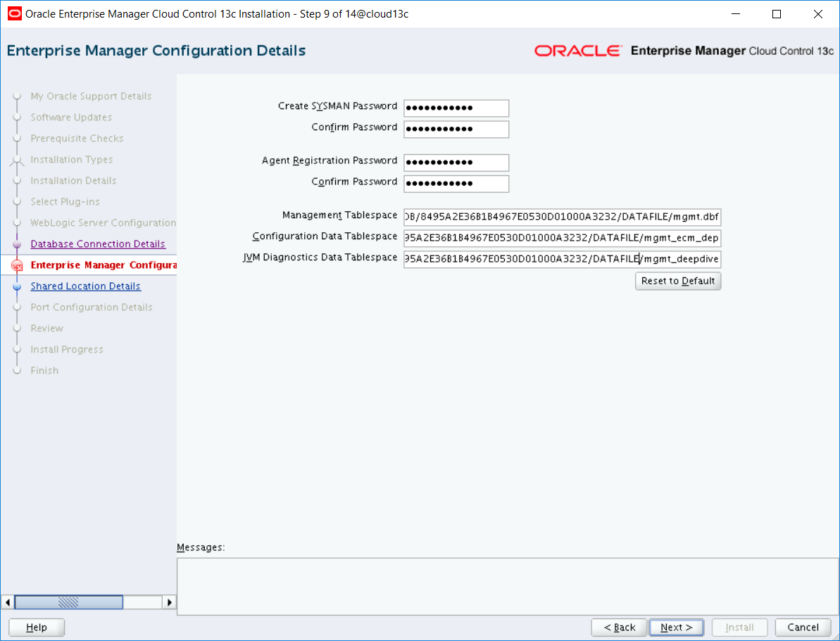Click the JVM Diagnostics Data Tablespace label
This screenshot has height=641, width=840.
tap(320, 257)
